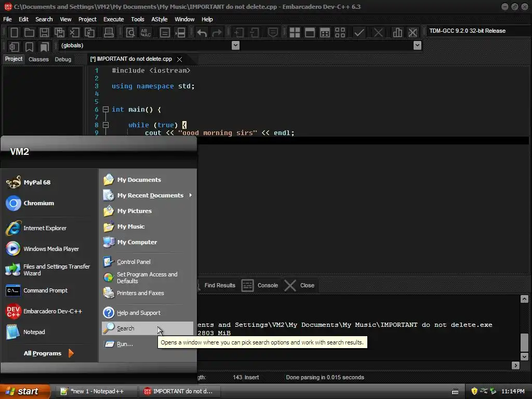This screenshot has width=532, height=399.
Task: Click the Dev-C++ IMPORTANT taskbar button
Action: coord(180,391)
